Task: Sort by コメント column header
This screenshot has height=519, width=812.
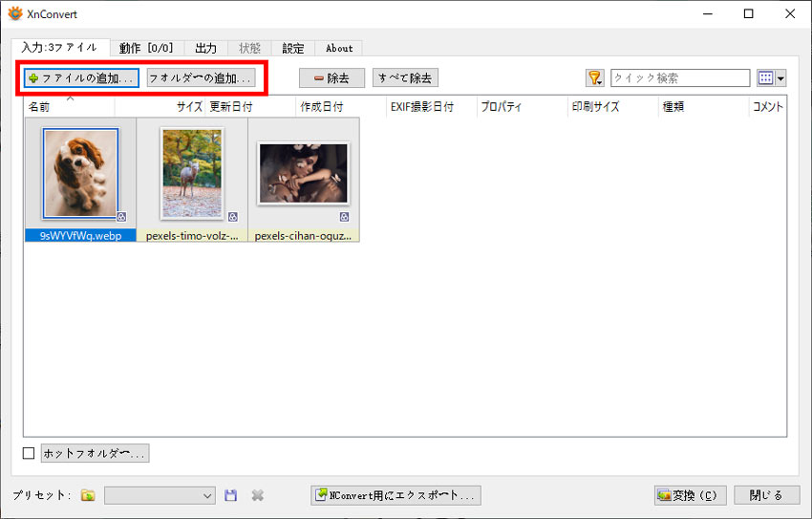Action: click(768, 107)
